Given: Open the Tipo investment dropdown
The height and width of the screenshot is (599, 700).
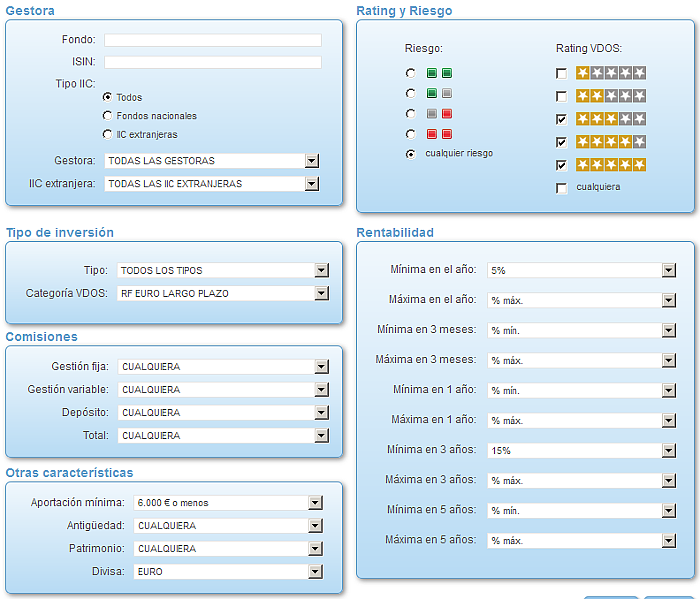Looking at the screenshot, I should pos(223,270).
